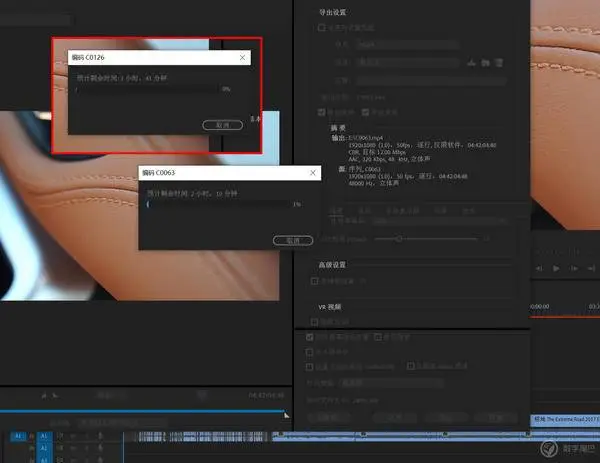Close the C0126 encoding dialog
The width and height of the screenshot is (600, 463).
pyautogui.click(x=242, y=57)
